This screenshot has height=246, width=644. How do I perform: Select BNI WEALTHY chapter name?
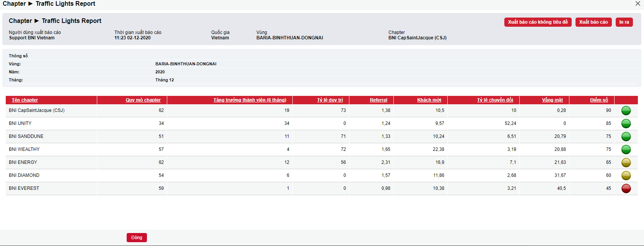click(x=24, y=149)
